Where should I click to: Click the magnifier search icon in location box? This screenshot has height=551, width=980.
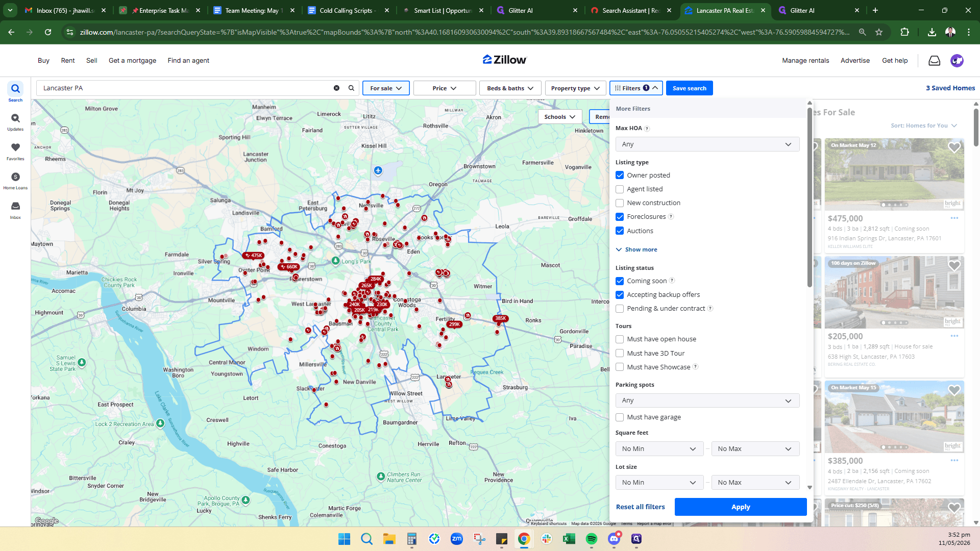(x=351, y=88)
